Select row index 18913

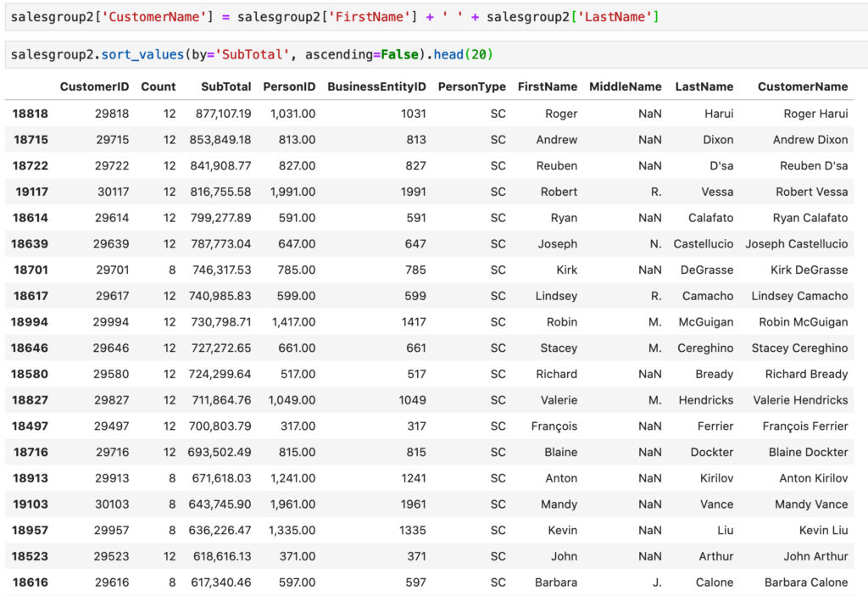[30, 478]
